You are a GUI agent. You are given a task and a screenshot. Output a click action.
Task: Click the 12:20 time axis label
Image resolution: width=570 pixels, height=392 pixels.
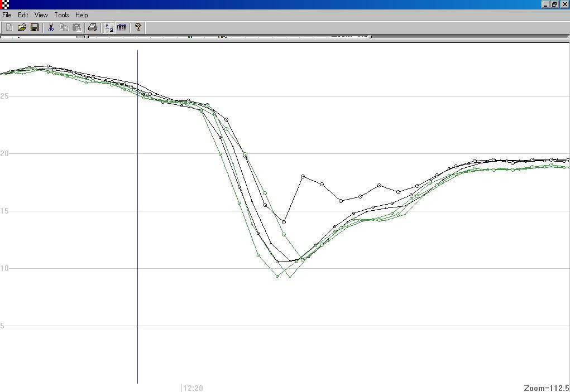click(x=193, y=388)
